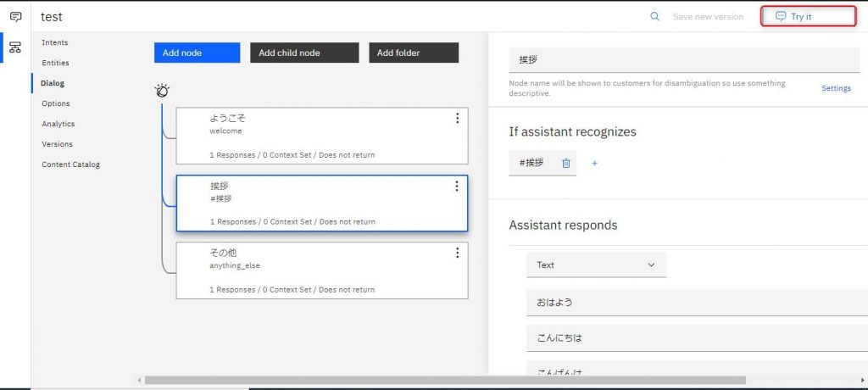Click left arrow of horizontal scrollbar

[140, 380]
